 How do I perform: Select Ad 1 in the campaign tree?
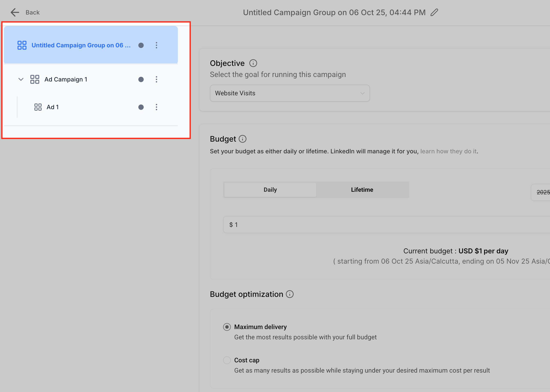pos(53,107)
